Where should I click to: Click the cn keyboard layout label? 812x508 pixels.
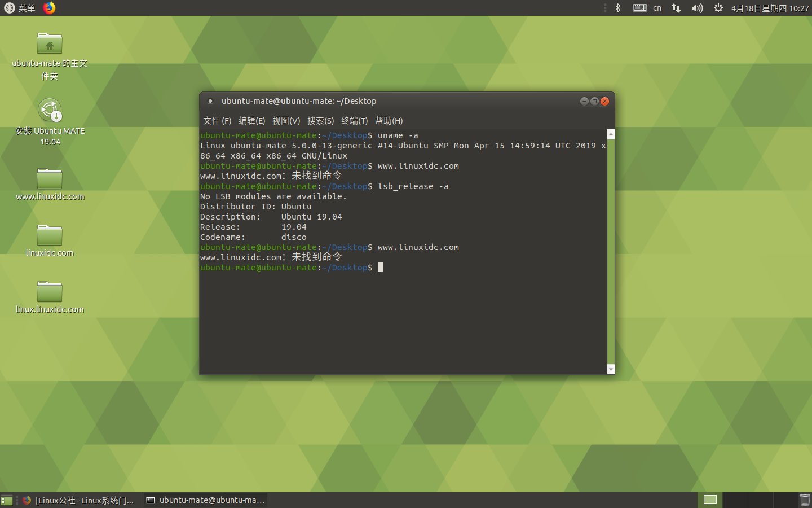[x=657, y=8]
